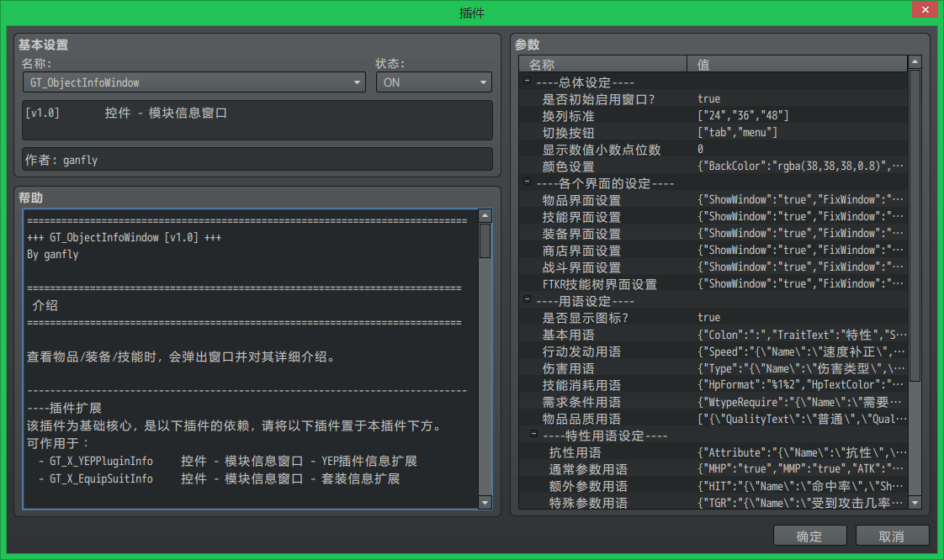Click the ["24","36","48"] value cell
944x560 pixels.
pyautogui.click(x=797, y=115)
